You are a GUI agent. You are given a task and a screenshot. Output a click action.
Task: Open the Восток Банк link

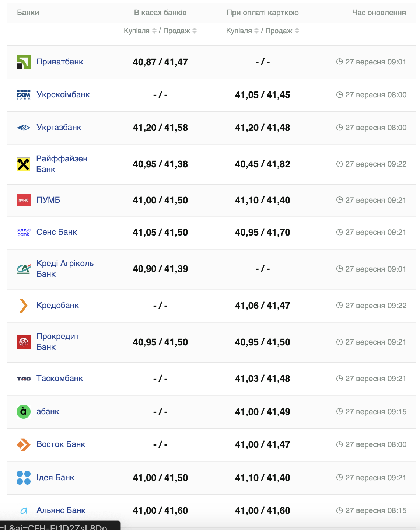pyautogui.click(x=61, y=444)
